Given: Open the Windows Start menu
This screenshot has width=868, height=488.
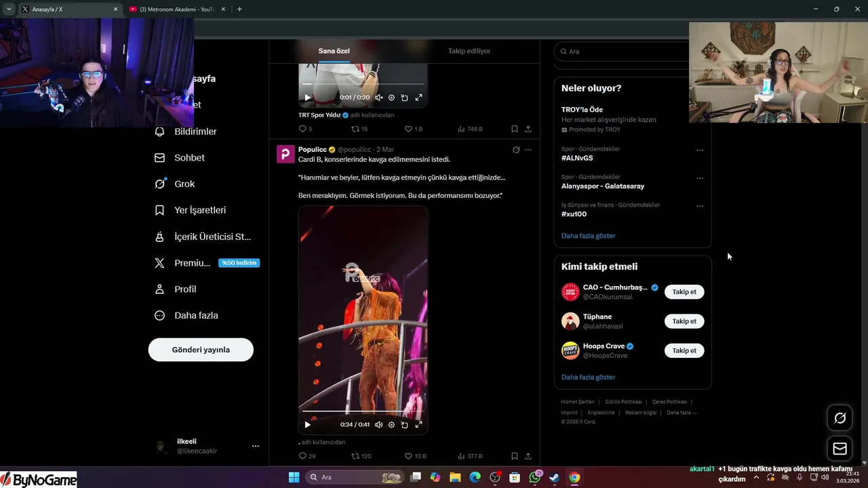Looking at the screenshot, I should 294,477.
